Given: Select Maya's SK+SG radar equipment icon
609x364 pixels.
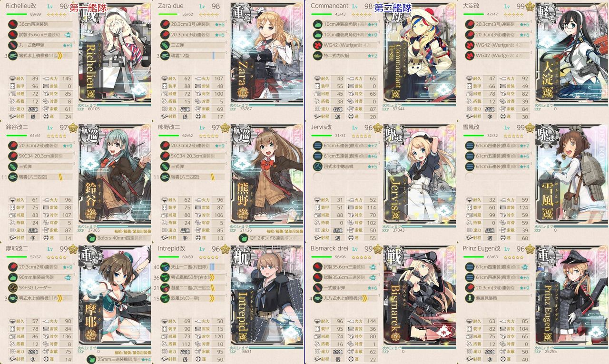Looking at the screenshot, I should (13, 288).
